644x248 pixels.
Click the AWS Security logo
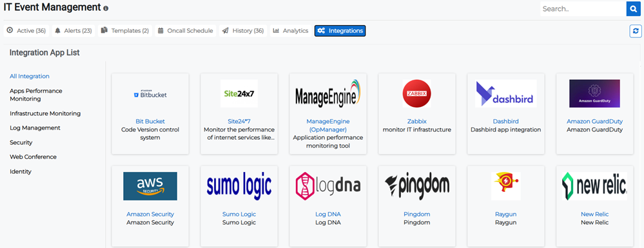pyautogui.click(x=150, y=186)
